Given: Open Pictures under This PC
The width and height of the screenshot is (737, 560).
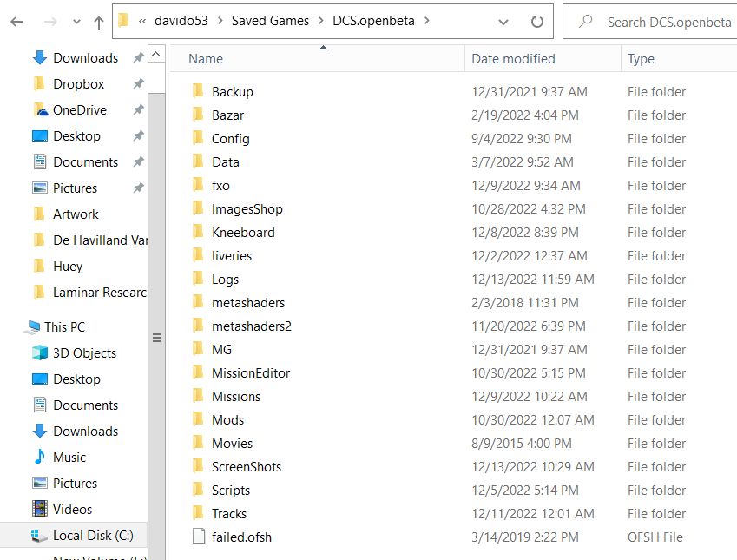Looking at the screenshot, I should [75, 484].
